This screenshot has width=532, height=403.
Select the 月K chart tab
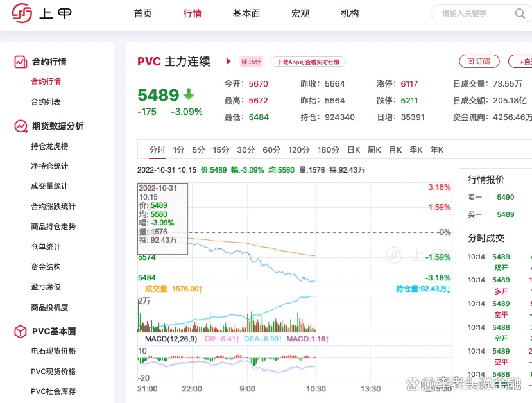395,150
